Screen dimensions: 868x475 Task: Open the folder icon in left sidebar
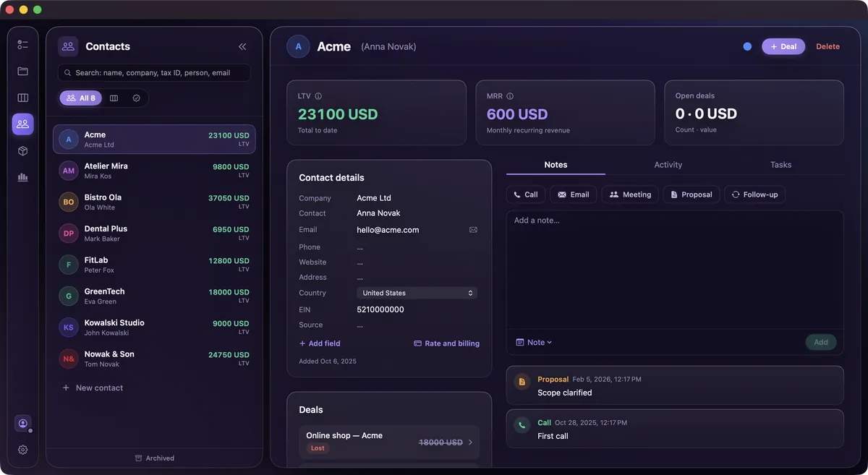tap(22, 71)
